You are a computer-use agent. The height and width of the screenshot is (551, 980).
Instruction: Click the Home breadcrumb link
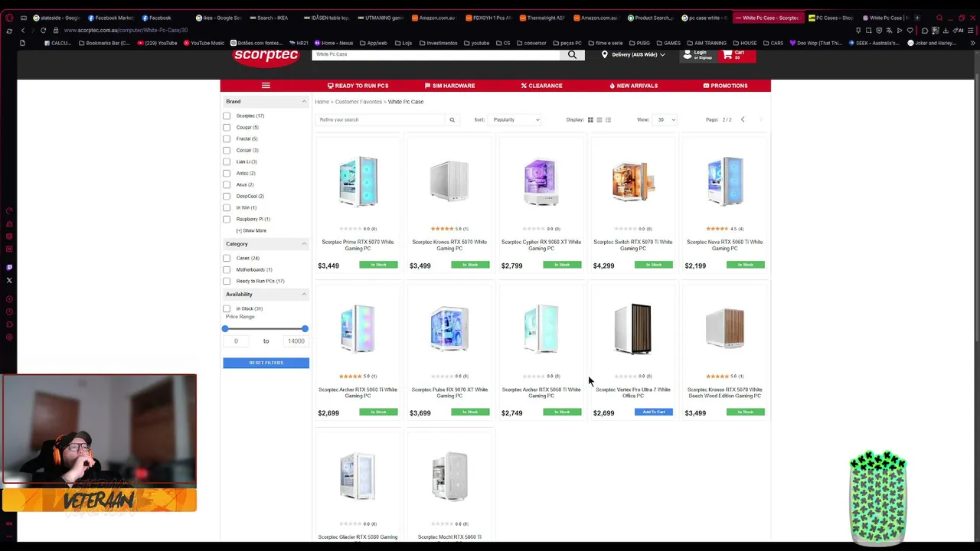pyautogui.click(x=322, y=102)
